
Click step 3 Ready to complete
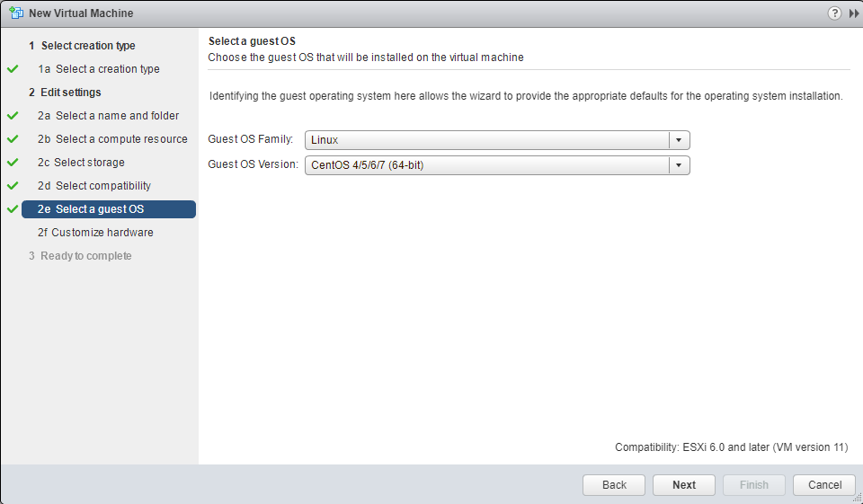click(80, 256)
